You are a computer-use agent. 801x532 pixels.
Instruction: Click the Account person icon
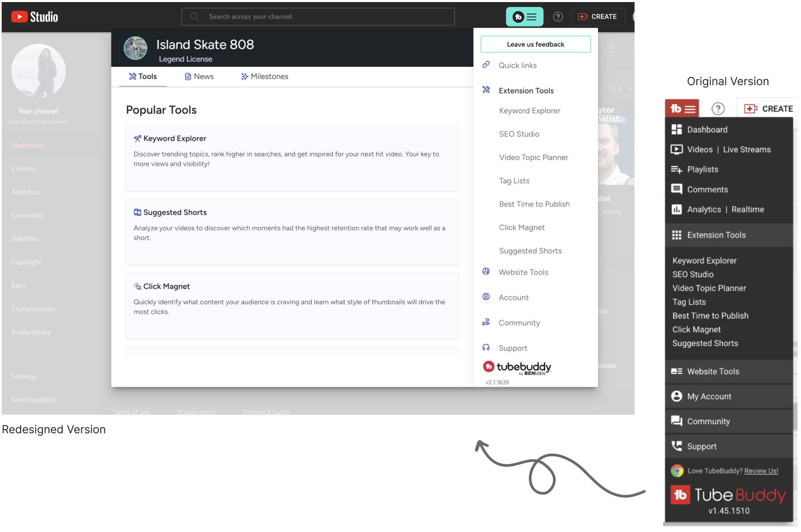click(x=486, y=297)
